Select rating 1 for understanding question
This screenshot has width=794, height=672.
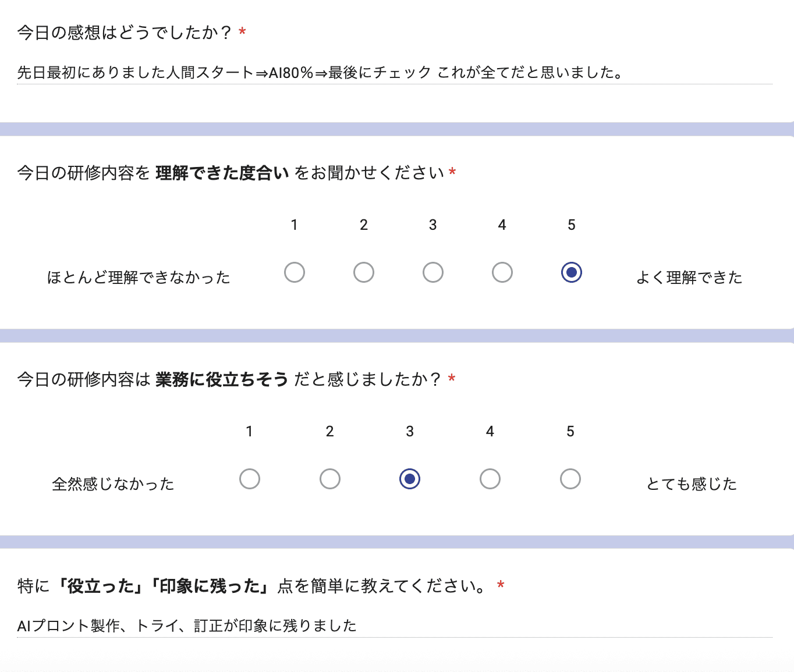pos(295,272)
